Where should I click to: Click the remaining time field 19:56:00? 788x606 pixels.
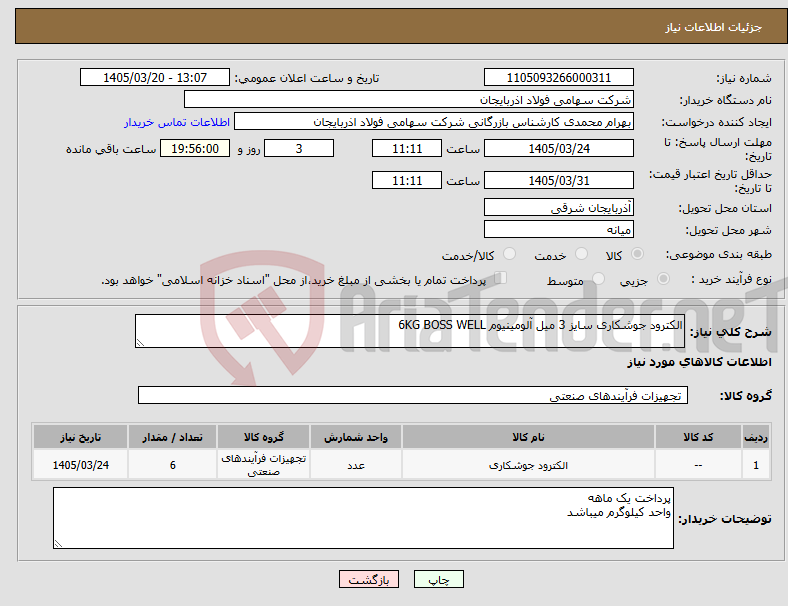[195, 148]
